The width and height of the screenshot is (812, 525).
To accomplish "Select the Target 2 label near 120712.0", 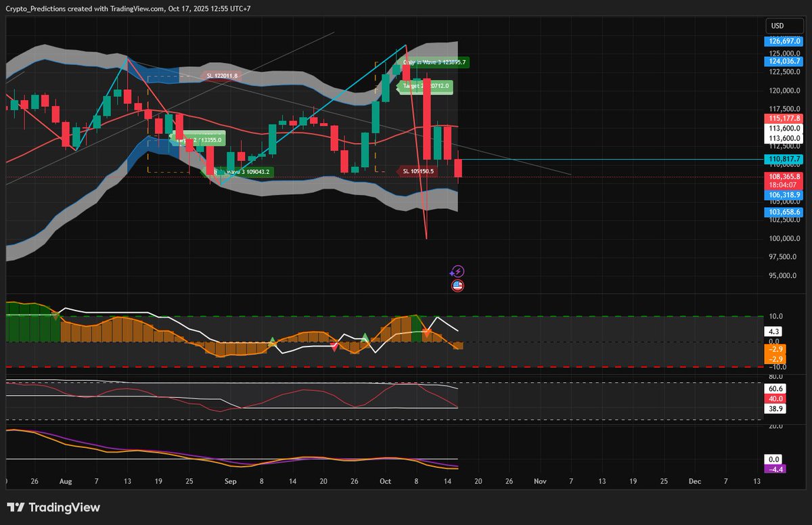I will (426, 86).
